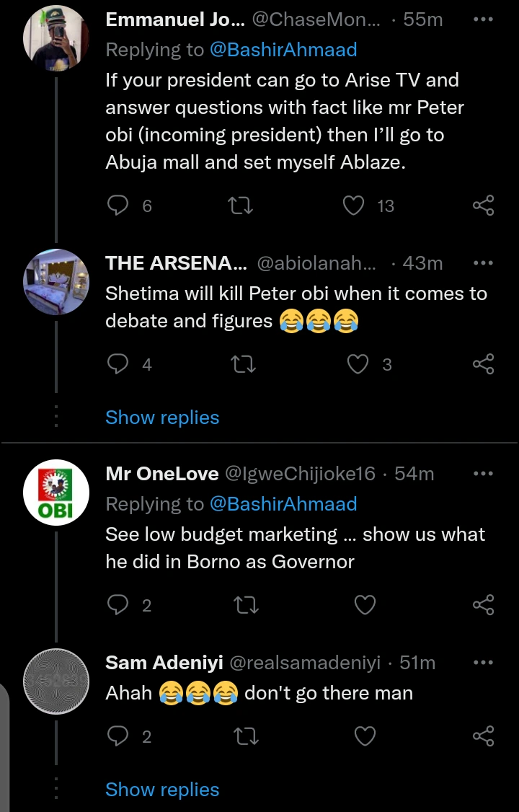The image size is (519, 812).
Task: Reply to the Shetima debate tweet
Action: pyautogui.click(x=117, y=365)
